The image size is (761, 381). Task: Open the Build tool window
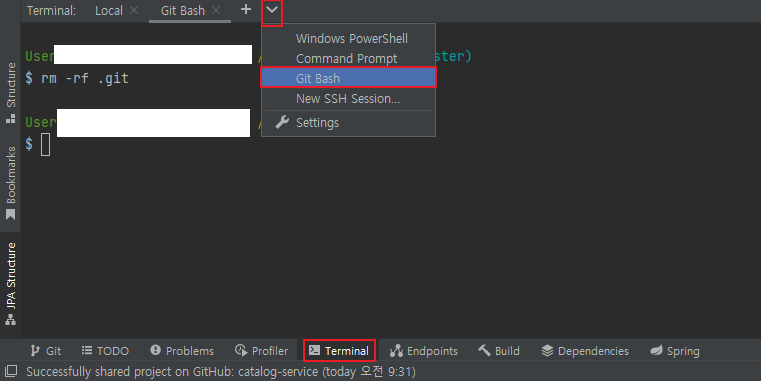(x=499, y=351)
